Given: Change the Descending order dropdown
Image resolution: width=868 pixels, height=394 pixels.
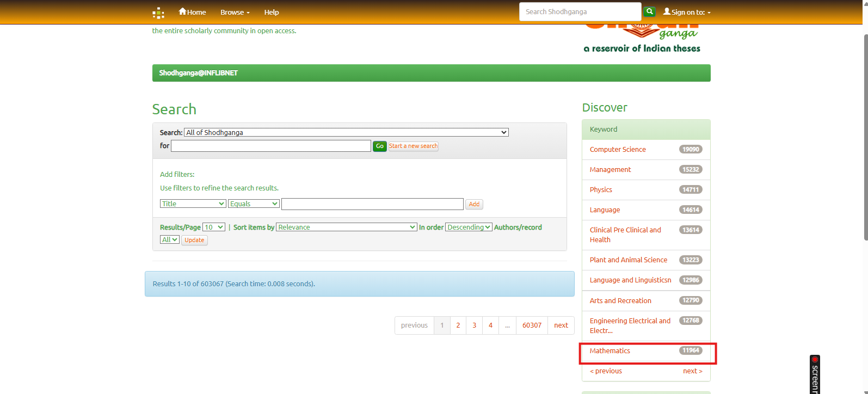Looking at the screenshot, I should (469, 227).
